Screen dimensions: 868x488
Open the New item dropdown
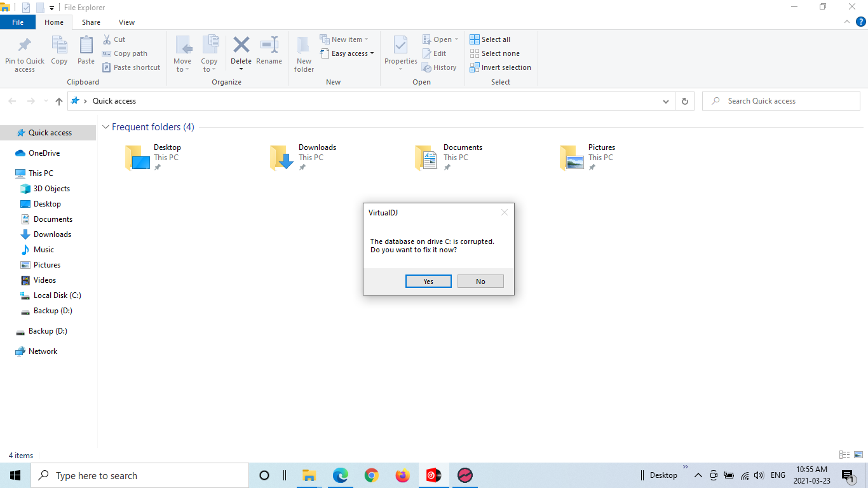pos(344,39)
